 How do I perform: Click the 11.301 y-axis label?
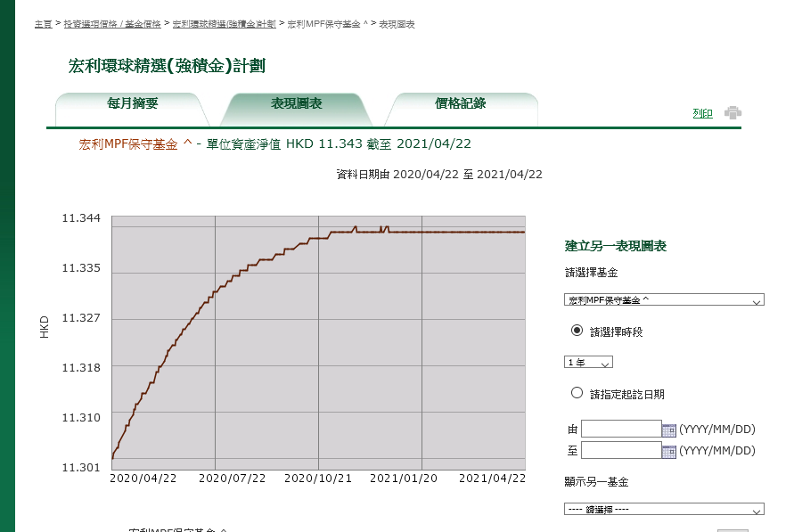81,467
